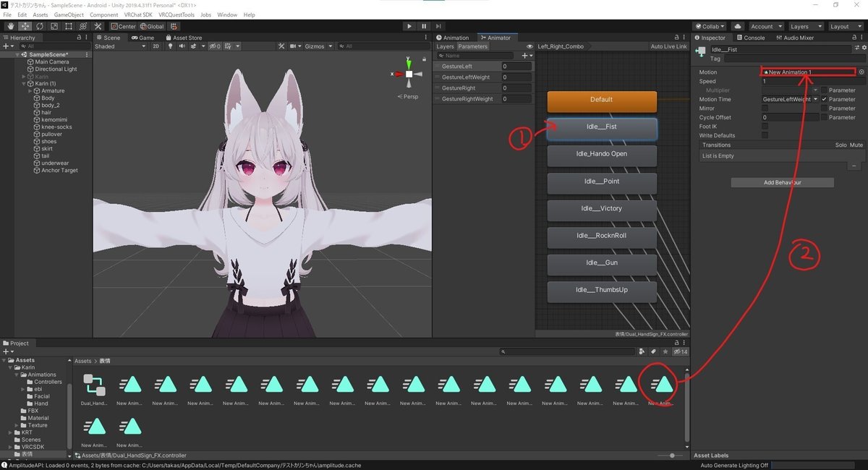Select the Dual_HandSign controller asset

click(94, 390)
